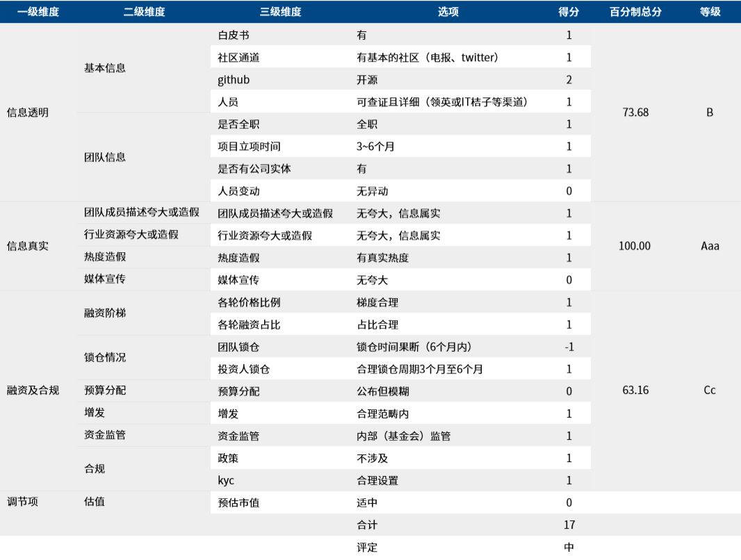Viewport: 741px width, 560px height.
Task: Click the B grade cell
Action: (710, 113)
